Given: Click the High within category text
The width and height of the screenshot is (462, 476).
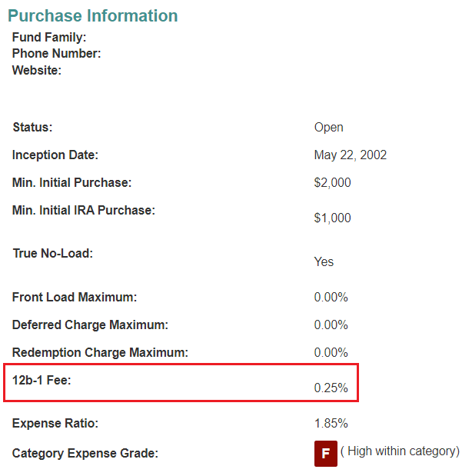Looking at the screenshot, I should [x=400, y=451].
